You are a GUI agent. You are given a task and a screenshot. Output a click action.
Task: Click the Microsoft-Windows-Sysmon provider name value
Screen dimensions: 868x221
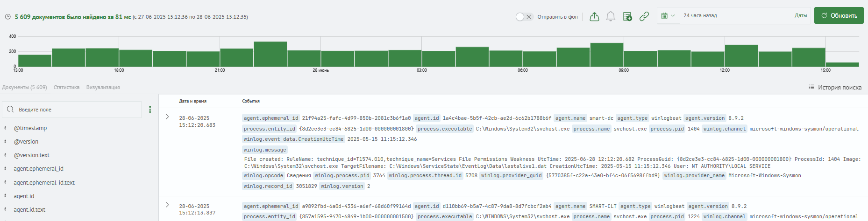(x=765, y=175)
